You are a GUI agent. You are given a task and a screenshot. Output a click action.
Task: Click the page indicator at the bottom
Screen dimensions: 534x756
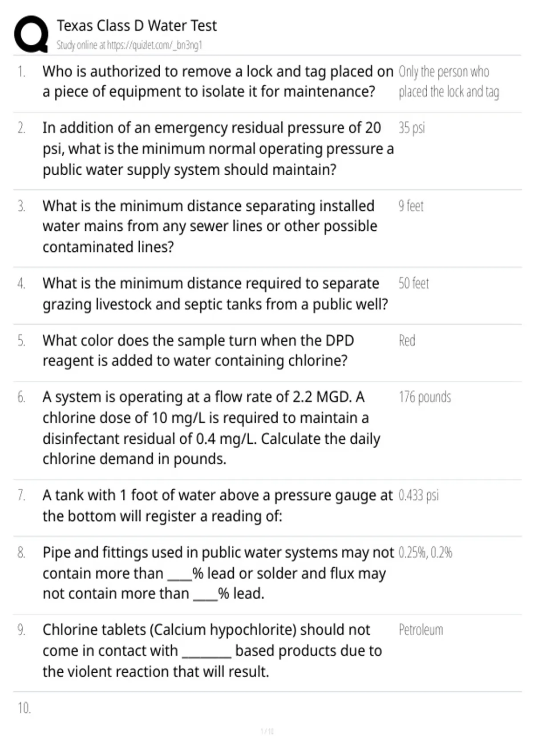click(267, 731)
